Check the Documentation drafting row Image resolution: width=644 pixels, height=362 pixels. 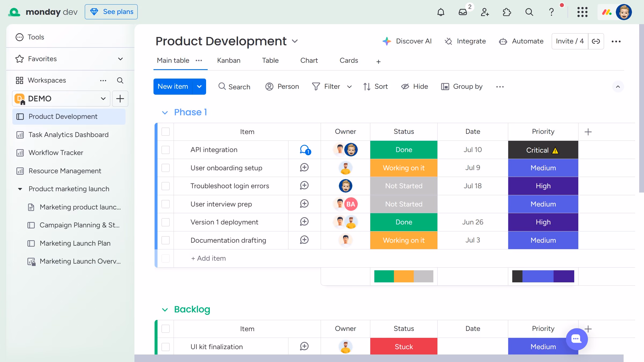click(166, 240)
